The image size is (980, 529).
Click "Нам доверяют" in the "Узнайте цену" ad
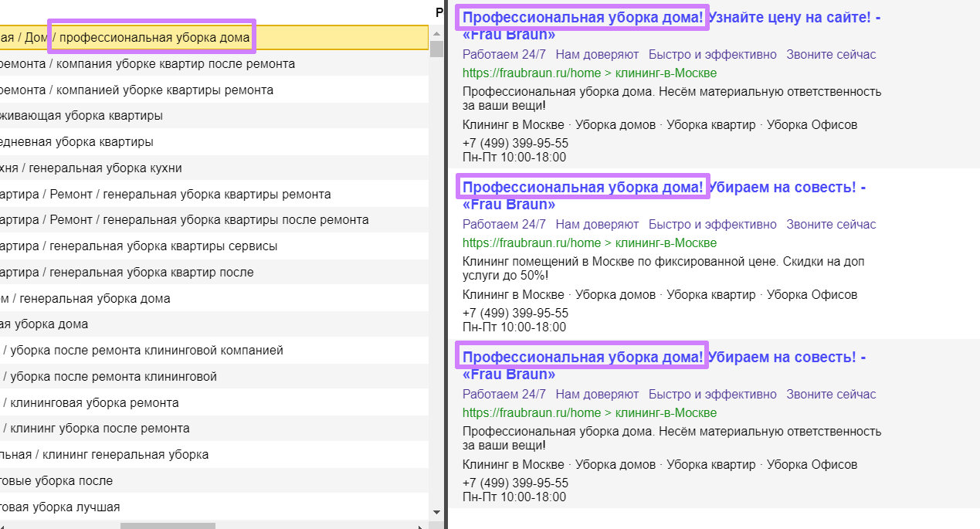[x=597, y=54]
